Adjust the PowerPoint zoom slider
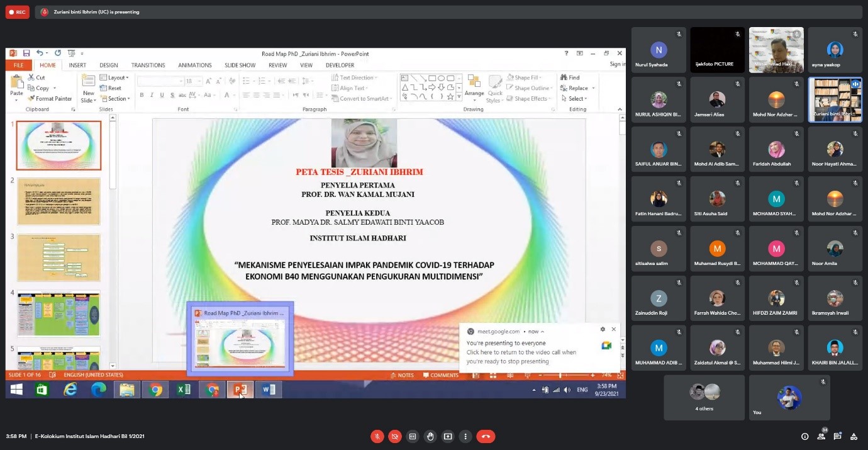The height and width of the screenshot is (450, 868). 560,375
